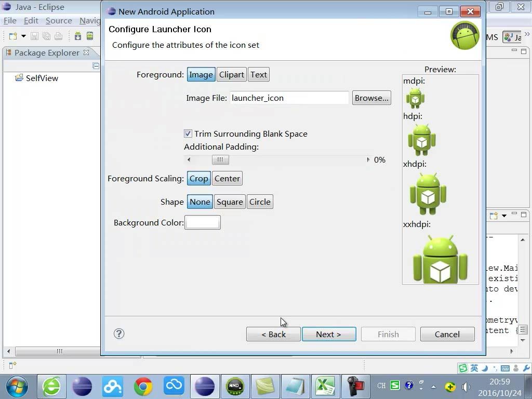
Task: Select Clipart as foreground type
Action: pos(231,75)
